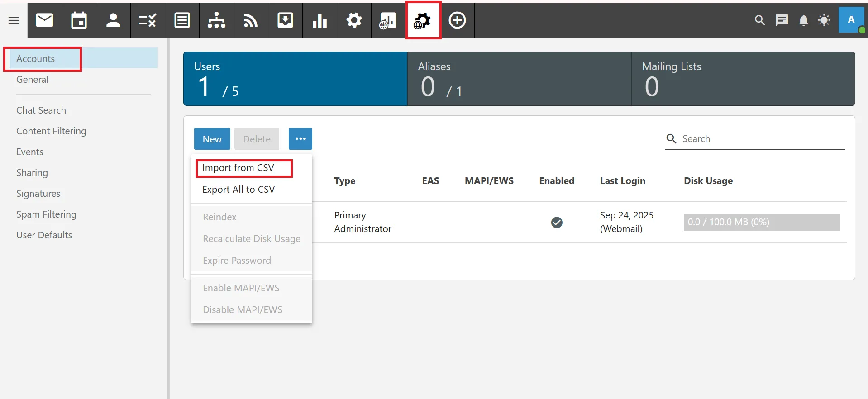This screenshot has width=868, height=399.
Task: Open the Domain Settings gear-globe icon
Action: pos(423,20)
